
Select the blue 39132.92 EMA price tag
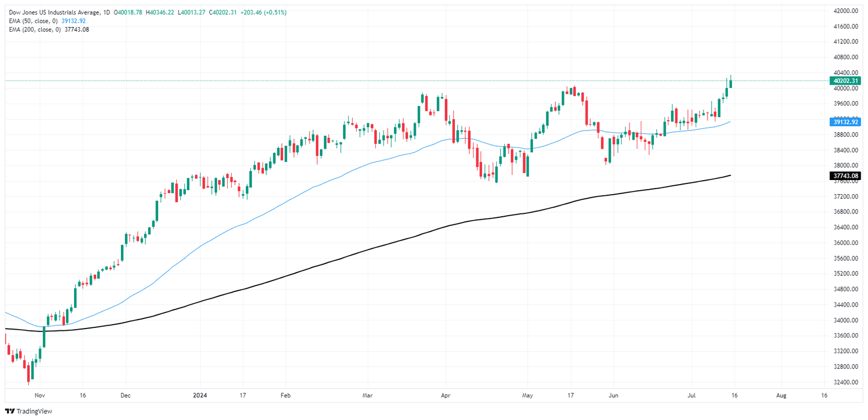[845, 122]
